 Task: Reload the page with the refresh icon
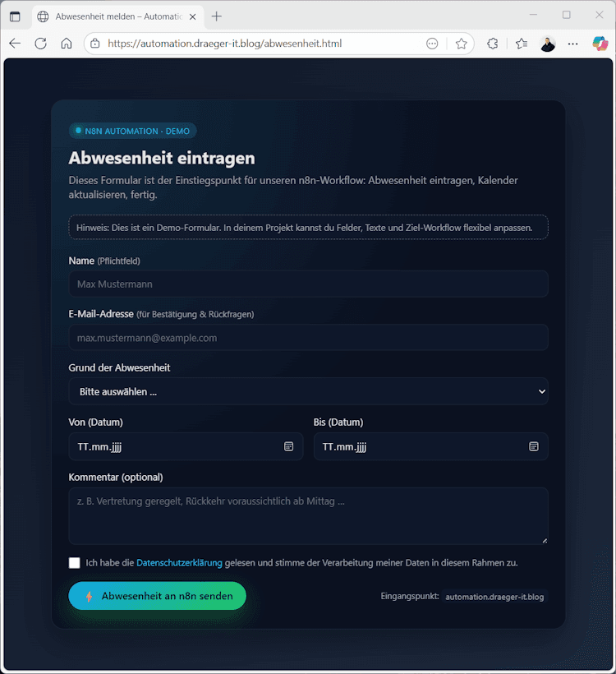[41, 44]
